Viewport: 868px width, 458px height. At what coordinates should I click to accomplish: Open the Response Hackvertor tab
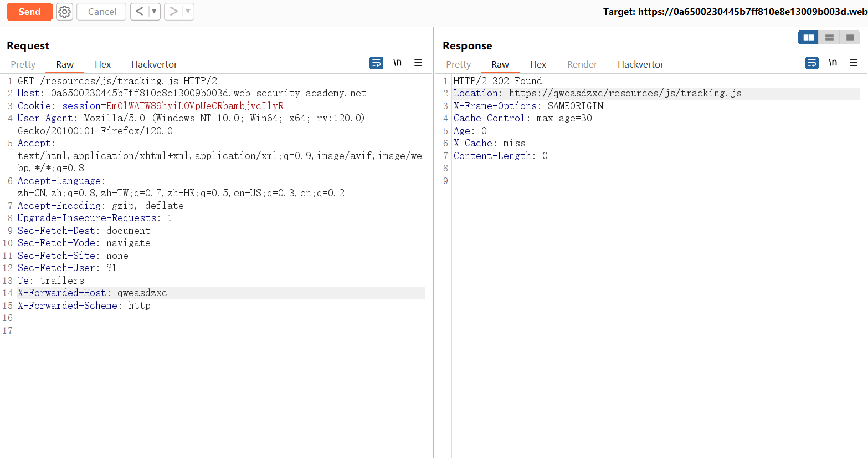(640, 64)
